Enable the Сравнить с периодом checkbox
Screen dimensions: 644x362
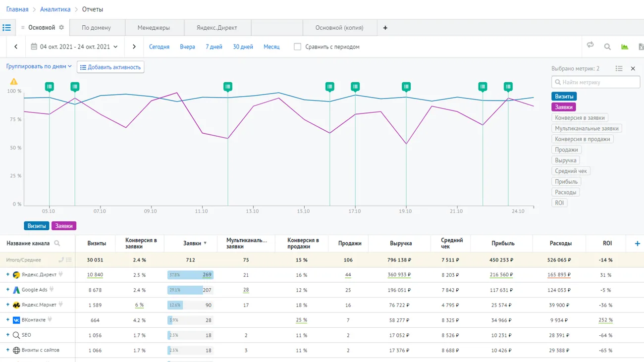[297, 47]
